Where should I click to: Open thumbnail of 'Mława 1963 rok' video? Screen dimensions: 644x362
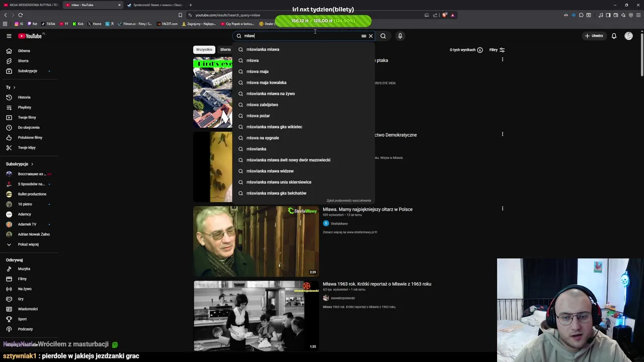coord(256,316)
